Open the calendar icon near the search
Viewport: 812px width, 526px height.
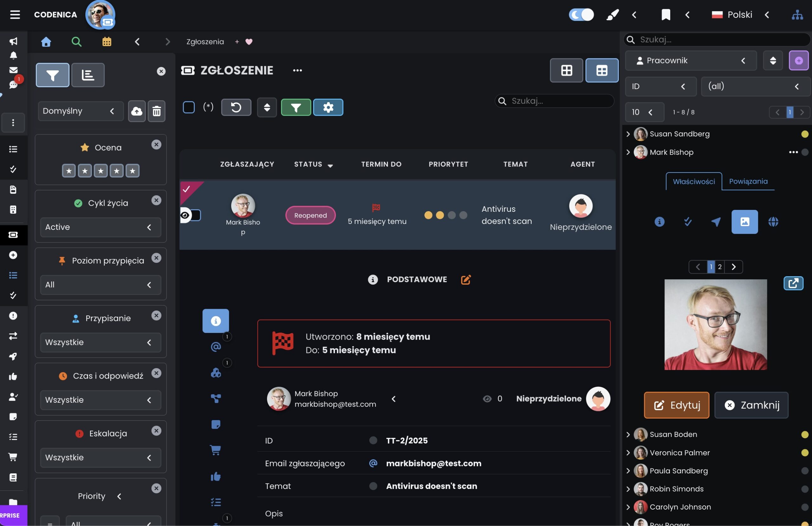tap(107, 42)
